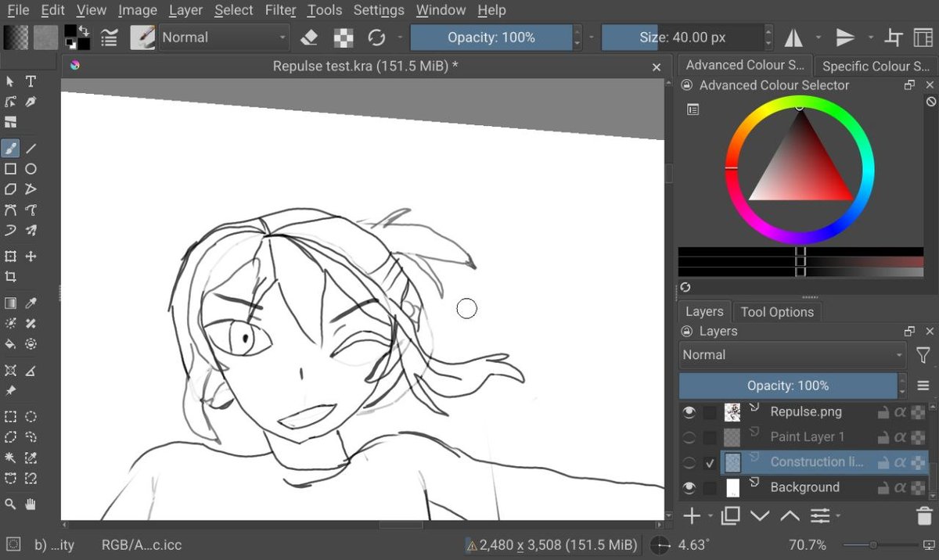Viewport: 939px width, 560px height.
Task: Toggle lock on the Background layer
Action: click(x=882, y=487)
